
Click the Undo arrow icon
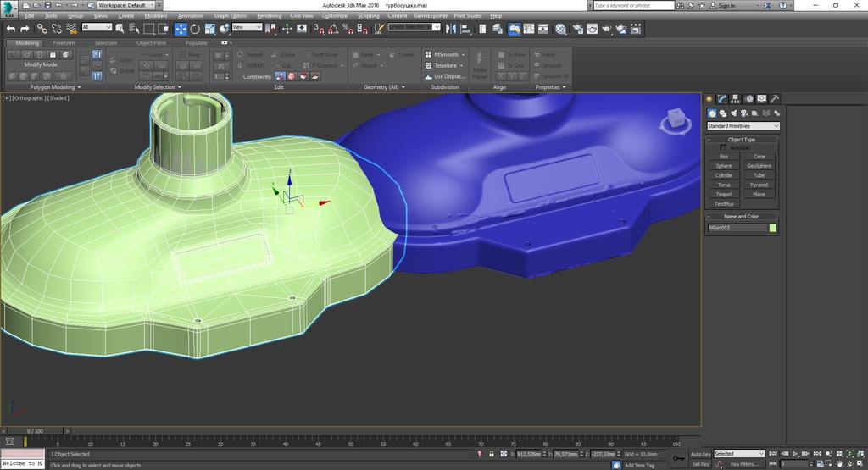click(x=10, y=29)
